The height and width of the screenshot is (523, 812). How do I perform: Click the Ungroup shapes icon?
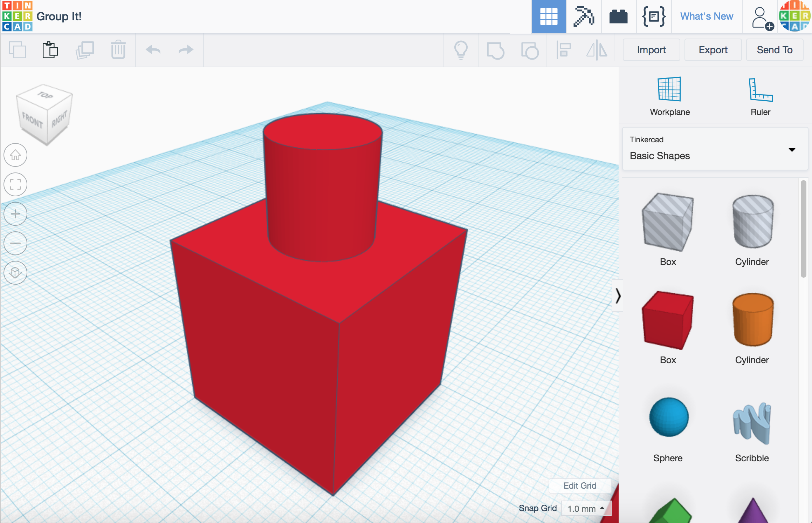coord(530,50)
